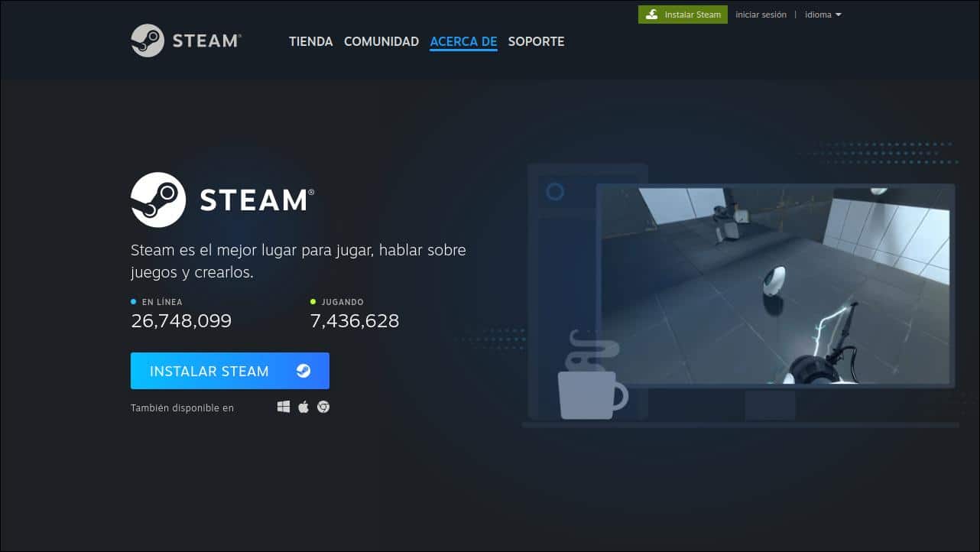Go to the SOPORTE section
Viewport: 980px width, 552px height.
click(537, 41)
